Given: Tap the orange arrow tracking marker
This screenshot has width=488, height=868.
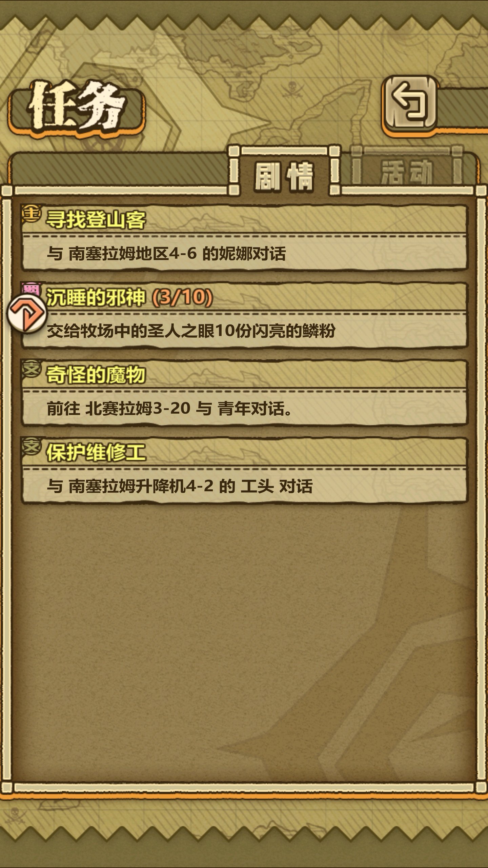Looking at the screenshot, I should point(26,313).
